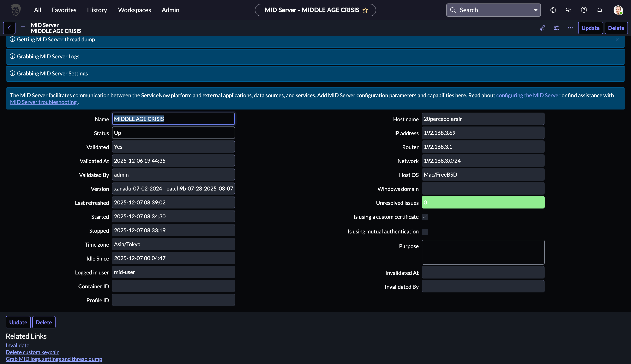Open the Workspaces menu

pos(134,10)
